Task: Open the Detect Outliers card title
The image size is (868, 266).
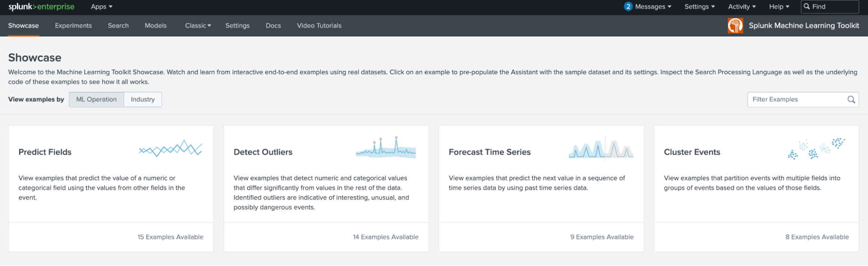Action: pos(263,152)
